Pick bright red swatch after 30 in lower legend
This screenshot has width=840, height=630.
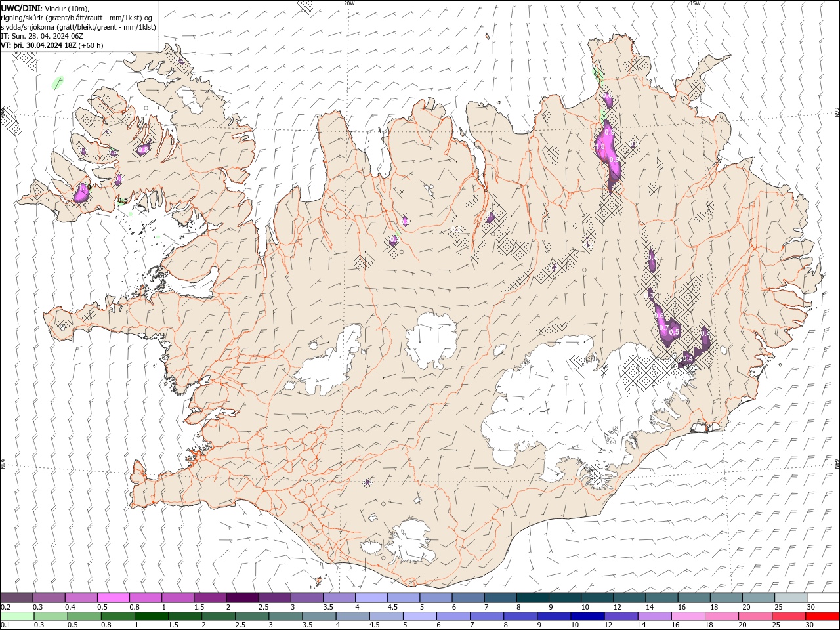click(x=822, y=616)
